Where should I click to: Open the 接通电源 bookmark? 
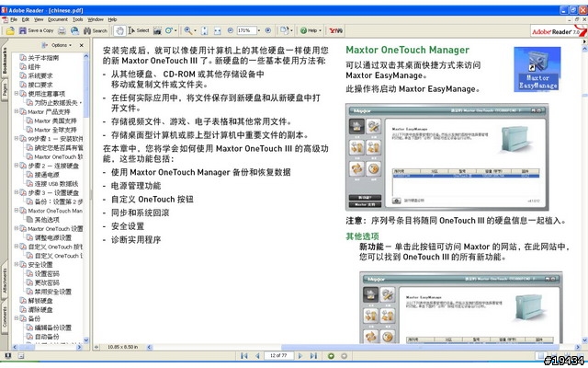(47, 175)
